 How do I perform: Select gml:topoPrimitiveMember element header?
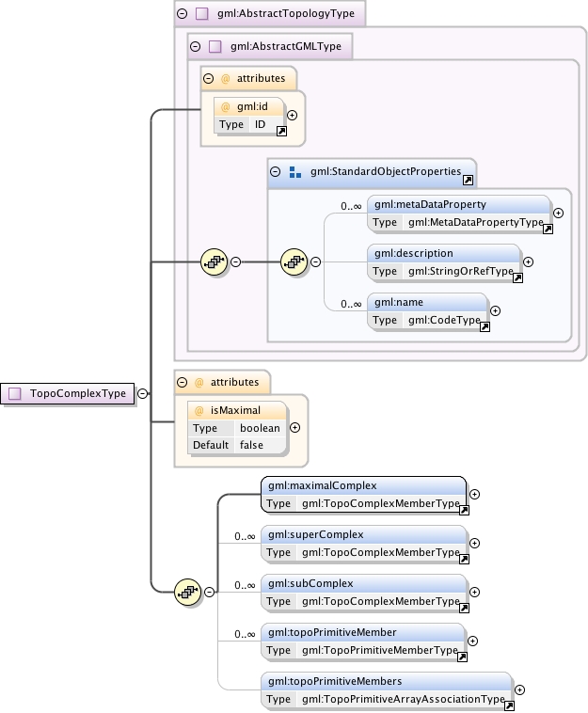point(362,632)
